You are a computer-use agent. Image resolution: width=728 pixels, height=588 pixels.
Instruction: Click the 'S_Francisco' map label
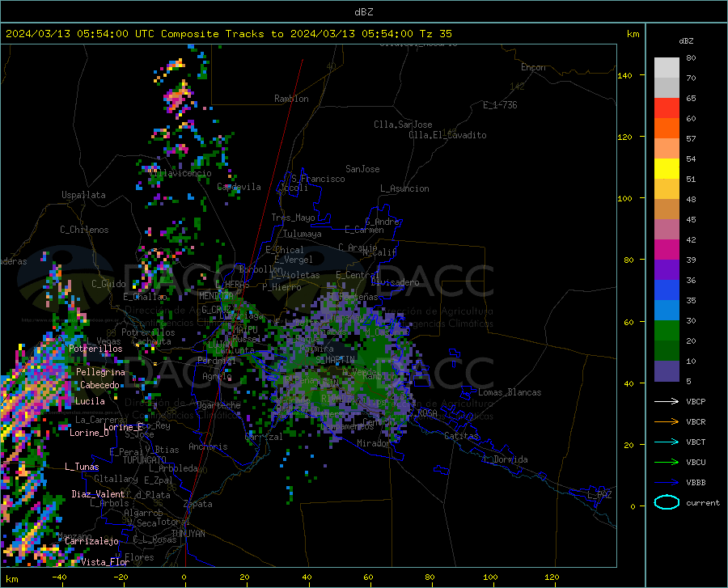point(318,179)
